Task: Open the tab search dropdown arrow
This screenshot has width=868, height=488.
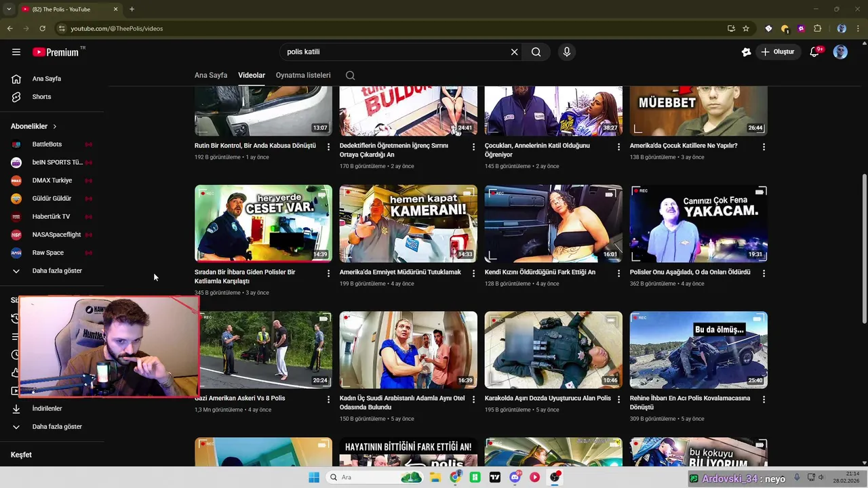Action: pyautogui.click(x=9, y=9)
